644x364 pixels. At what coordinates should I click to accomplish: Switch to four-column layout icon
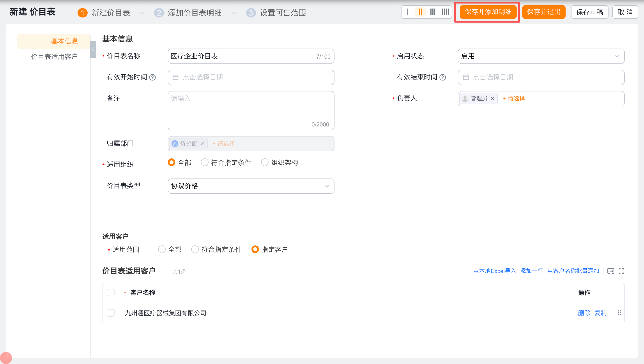point(445,12)
